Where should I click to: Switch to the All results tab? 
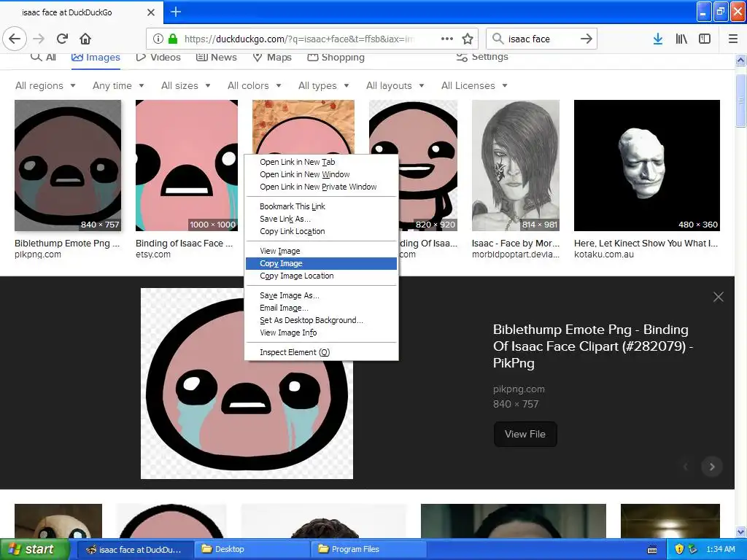(43, 57)
